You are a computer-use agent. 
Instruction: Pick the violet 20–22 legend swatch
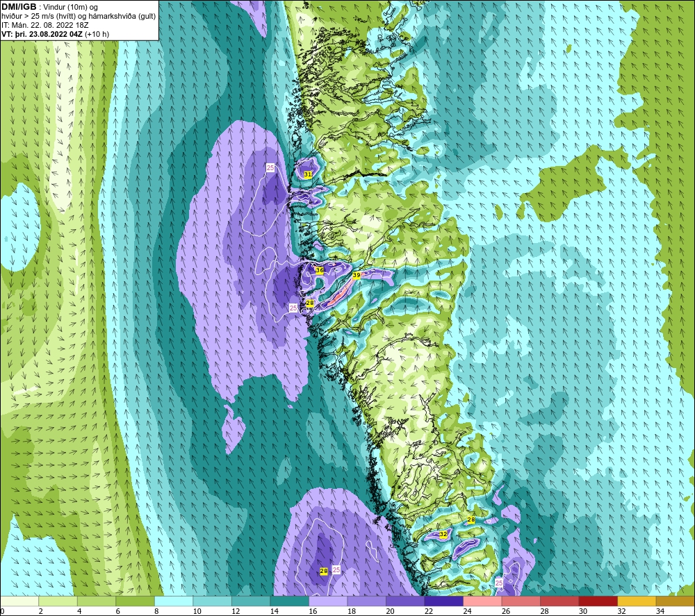tap(405, 601)
